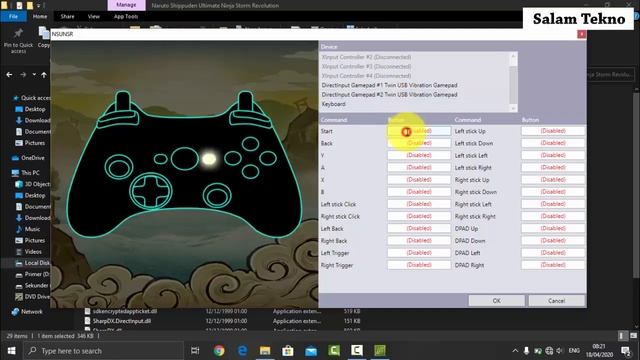Open Music folder in the sidebar
The width and height of the screenshot is (640, 360).
28,229
